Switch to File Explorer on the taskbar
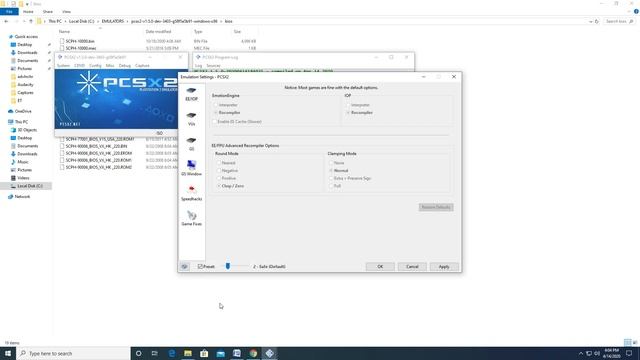The height and width of the screenshot is (360, 640). click(x=188, y=353)
